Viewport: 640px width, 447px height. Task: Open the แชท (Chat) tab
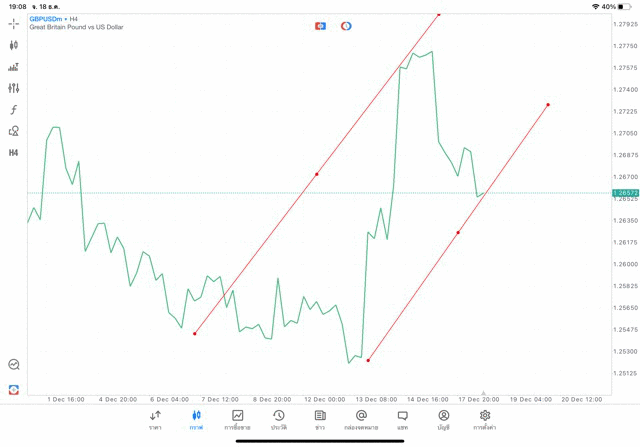pos(402,419)
